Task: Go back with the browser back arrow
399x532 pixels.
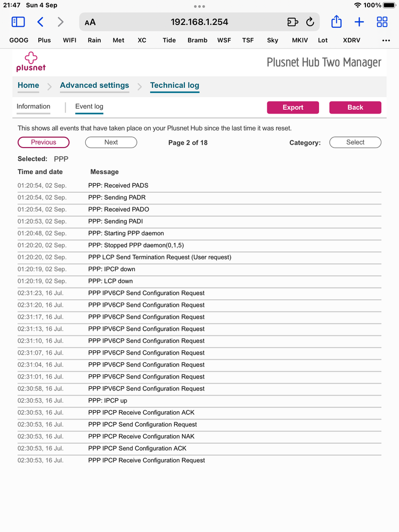Action: [x=40, y=22]
